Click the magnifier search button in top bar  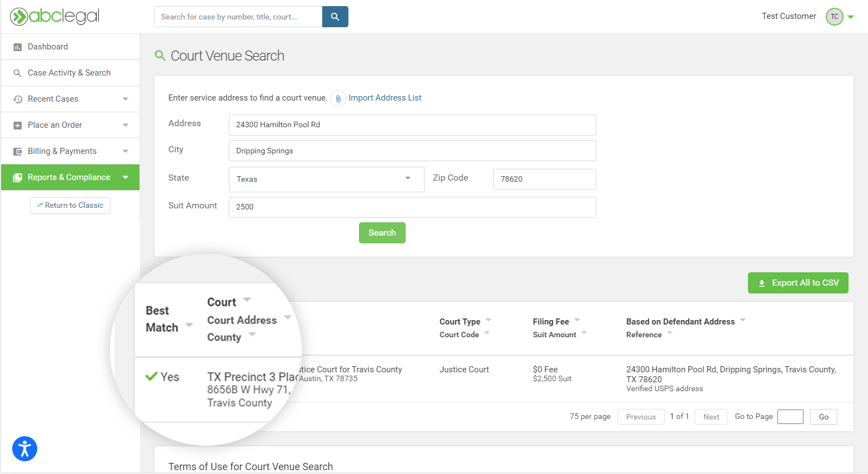click(x=335, y=17)
